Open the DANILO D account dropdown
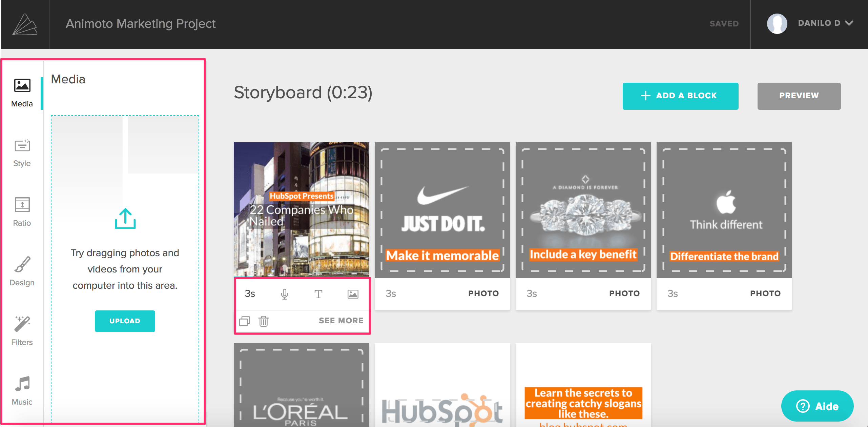The height and width of the screenshot is (427, 868). pos(825,23)
